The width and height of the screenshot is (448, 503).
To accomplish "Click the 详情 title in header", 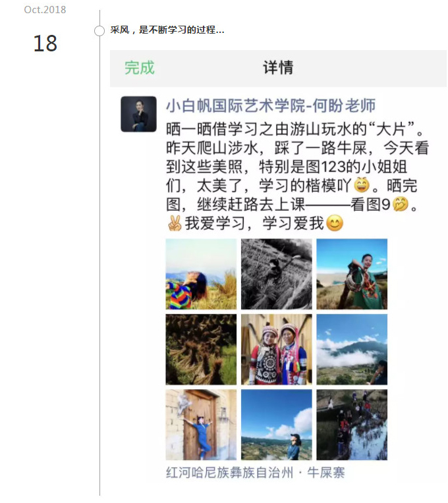I will (x=278, y=68).
